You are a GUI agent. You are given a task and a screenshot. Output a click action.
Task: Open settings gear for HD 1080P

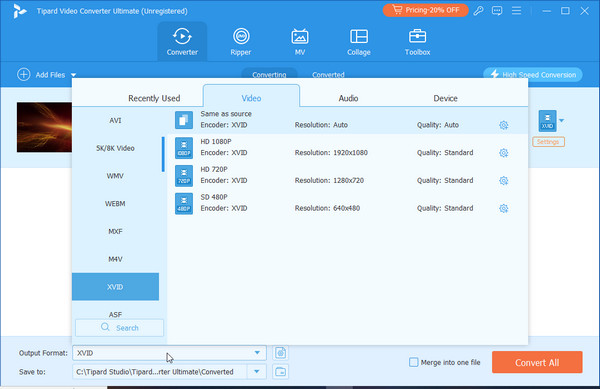pos(504,153)
